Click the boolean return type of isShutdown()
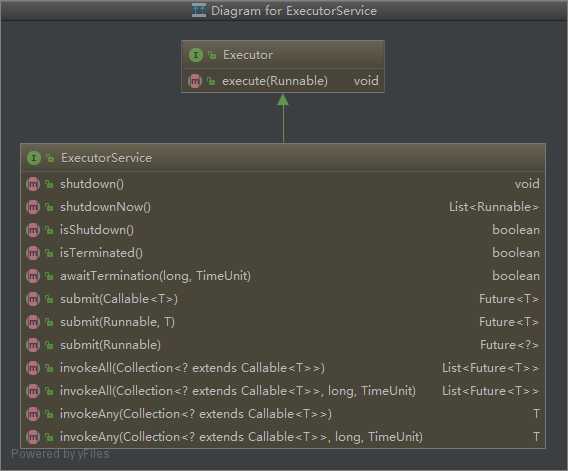This screenshot has height=471, width=568. [x=516, y=230]
